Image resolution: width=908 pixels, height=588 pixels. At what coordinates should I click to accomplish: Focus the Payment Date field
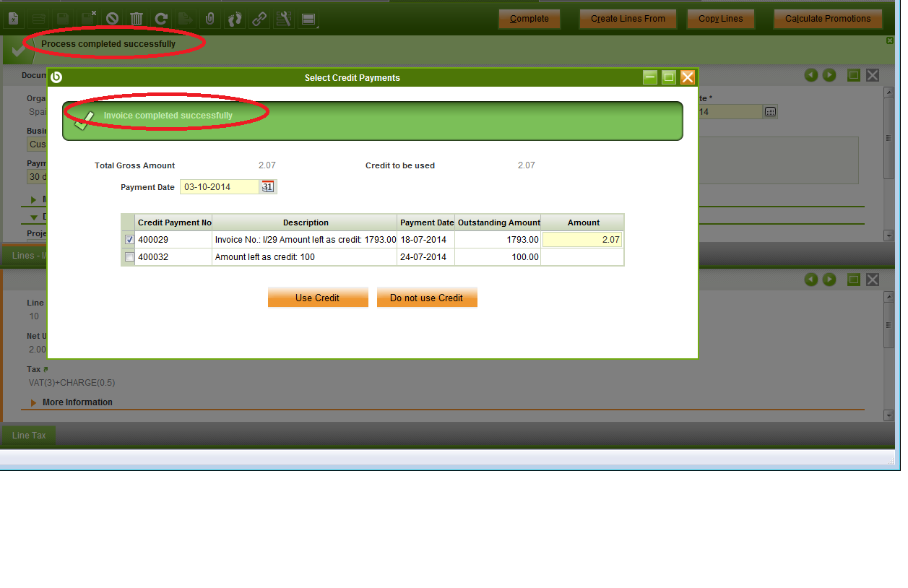[220, 187]
